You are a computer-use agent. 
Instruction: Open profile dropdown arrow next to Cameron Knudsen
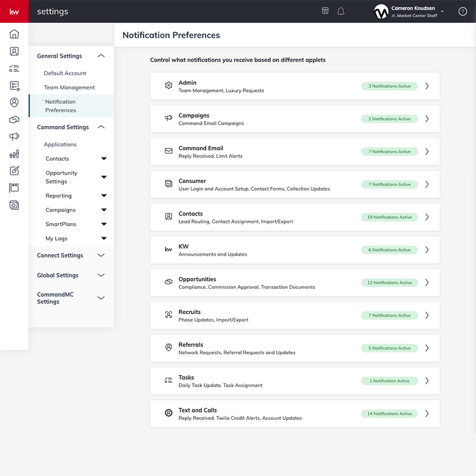[442, 12]
